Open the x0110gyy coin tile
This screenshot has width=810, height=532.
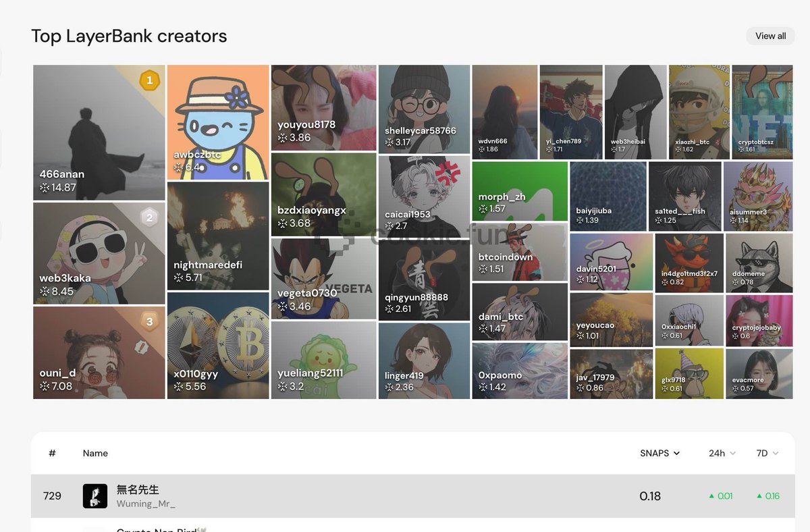coord(218,346)
